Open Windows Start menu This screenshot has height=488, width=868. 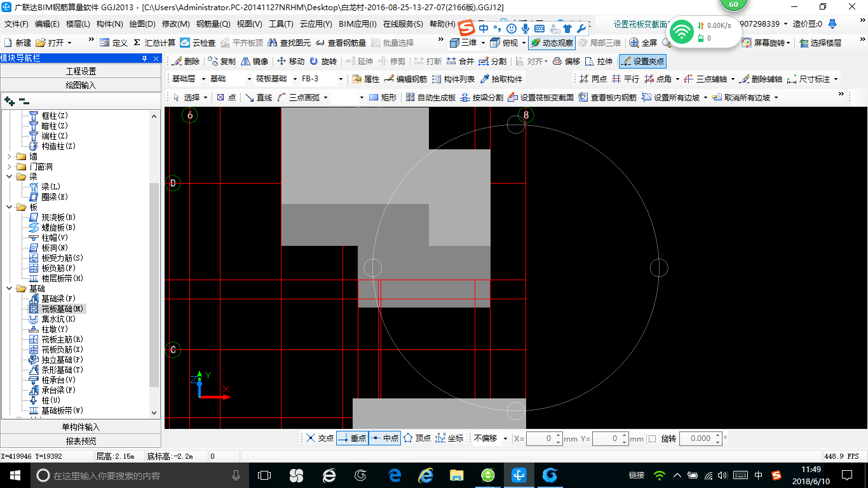coord(14,475)
